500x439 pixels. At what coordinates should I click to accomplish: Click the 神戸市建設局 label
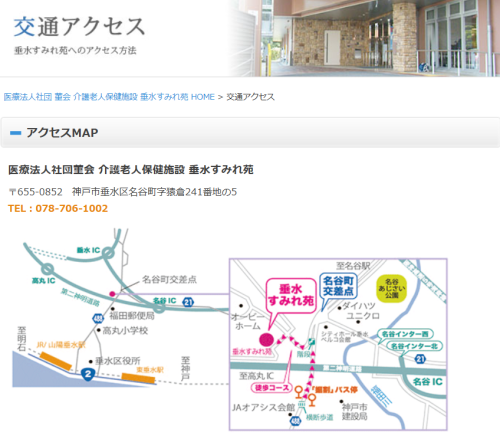tap(355, 411)
